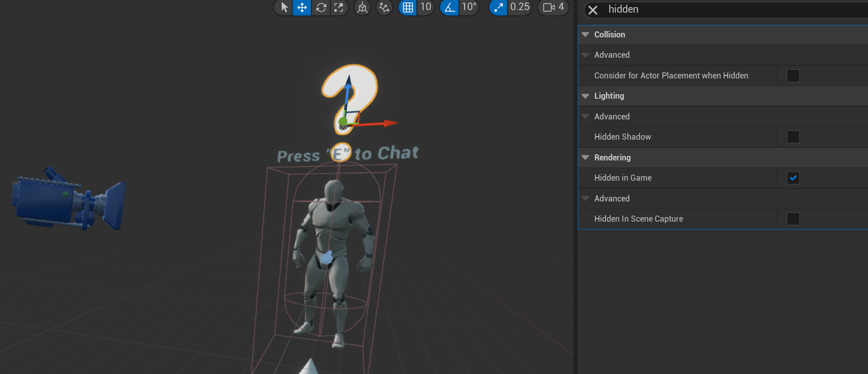Toggle the world/local coordinate system icon
The width and height of the screenshot is (868, 374).
click(362, 8)
